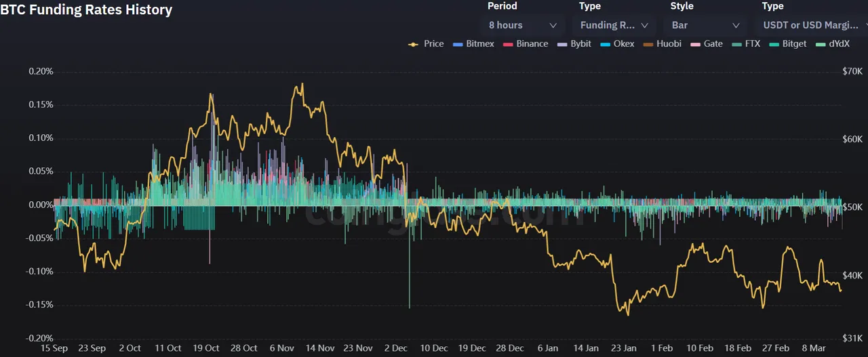The height and width of the screenshot is (357, 868).
Task: Click the 0.20% label on the left axis
Action: point(41,72)
